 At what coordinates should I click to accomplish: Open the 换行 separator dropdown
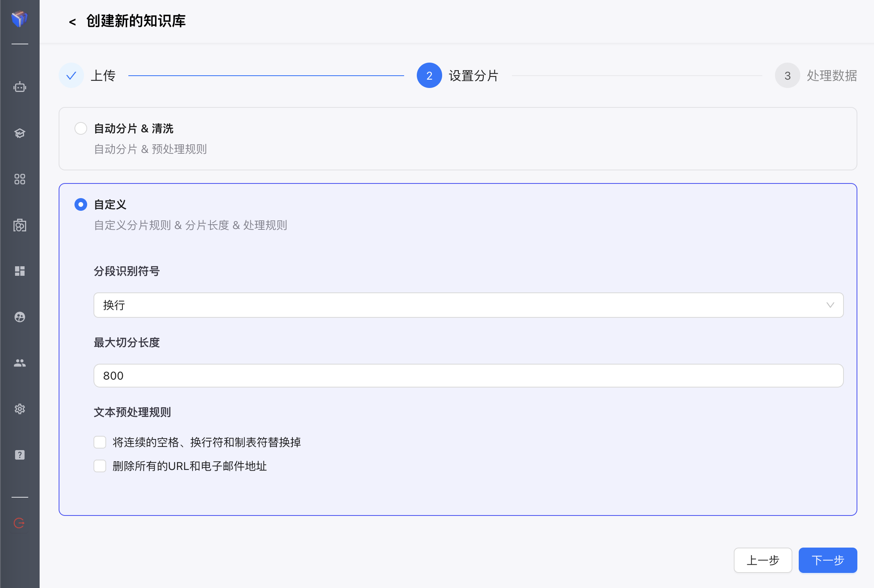pos(468,305)
